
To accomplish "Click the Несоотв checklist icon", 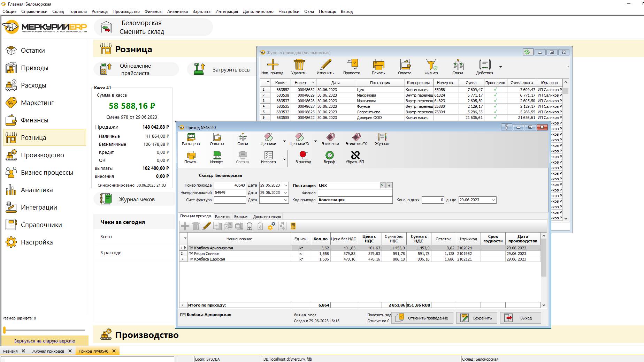I will pyautogui.click(x=268, y=155).
